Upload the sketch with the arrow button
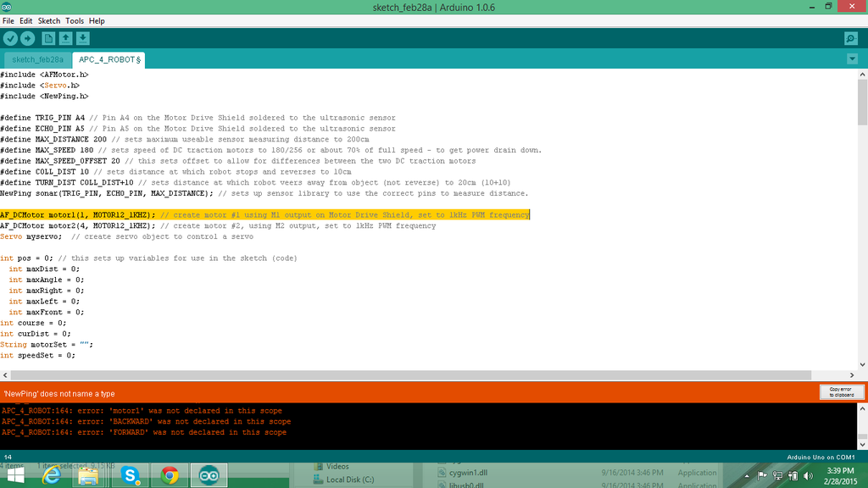Image resolution: width=868 pixels, height=488 pixels. (x=28, y=38)
